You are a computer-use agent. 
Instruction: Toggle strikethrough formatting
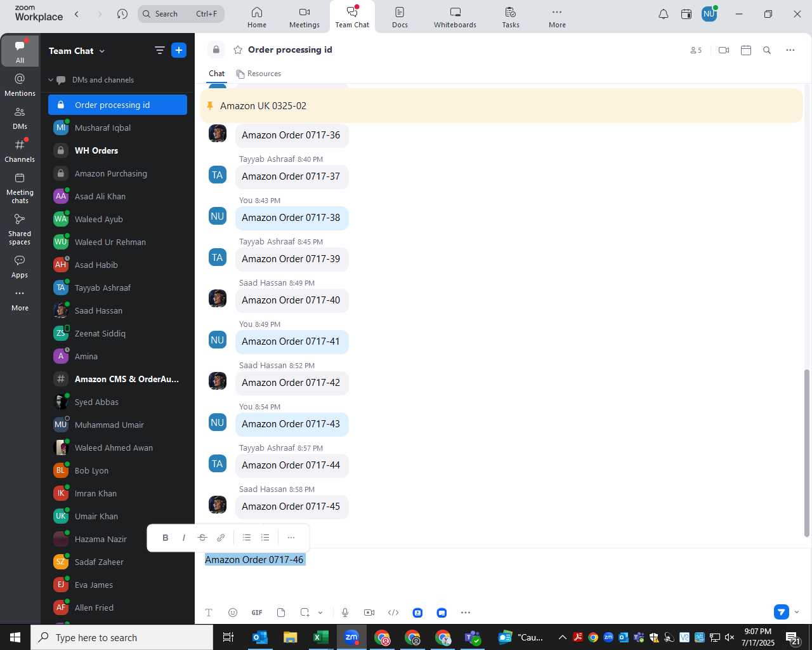click(202, 538)
